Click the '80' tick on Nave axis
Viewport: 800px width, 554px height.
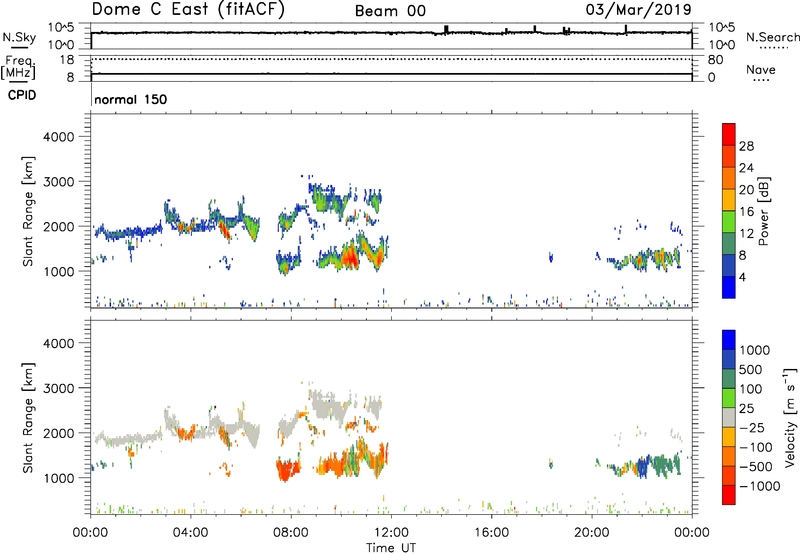click(x=715, y=60)
